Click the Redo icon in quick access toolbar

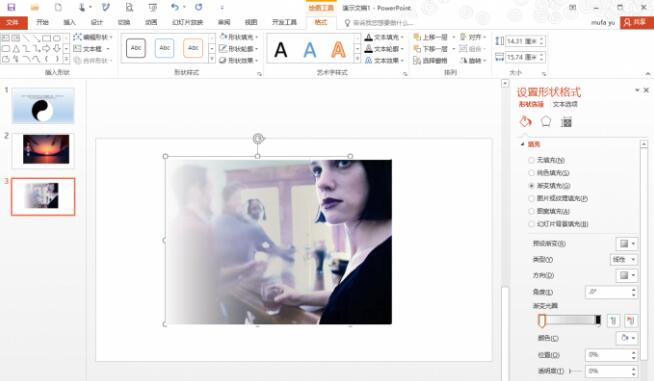coord(199,7)
